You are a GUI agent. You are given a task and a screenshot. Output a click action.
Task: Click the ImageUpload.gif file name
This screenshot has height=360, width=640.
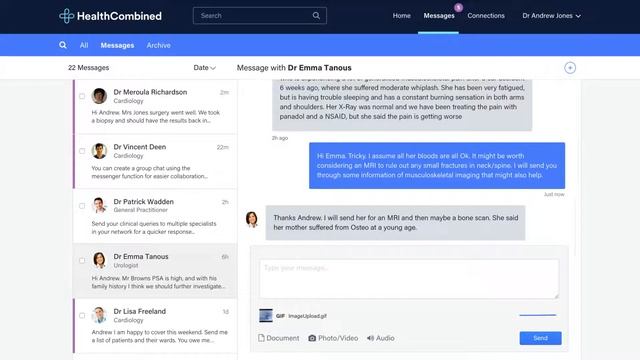(x=307, y=316)
